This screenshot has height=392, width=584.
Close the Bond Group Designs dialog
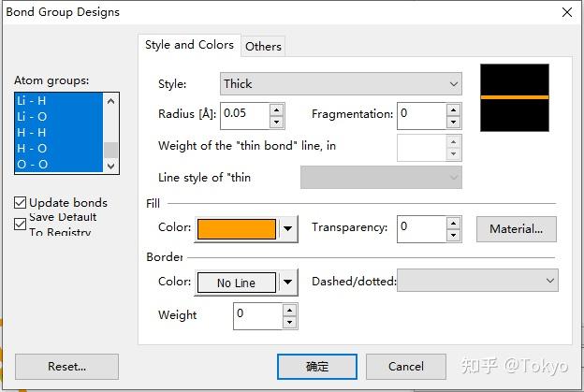pyautogui.click(x=566, y=12)
